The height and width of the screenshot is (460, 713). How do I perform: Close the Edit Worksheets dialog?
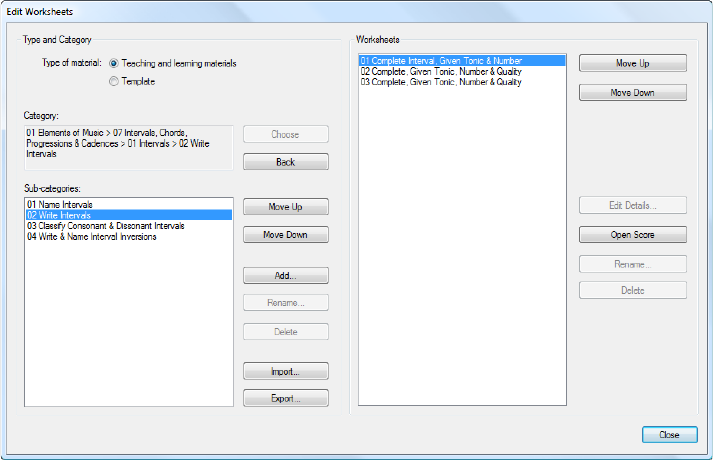click(669, 435)
